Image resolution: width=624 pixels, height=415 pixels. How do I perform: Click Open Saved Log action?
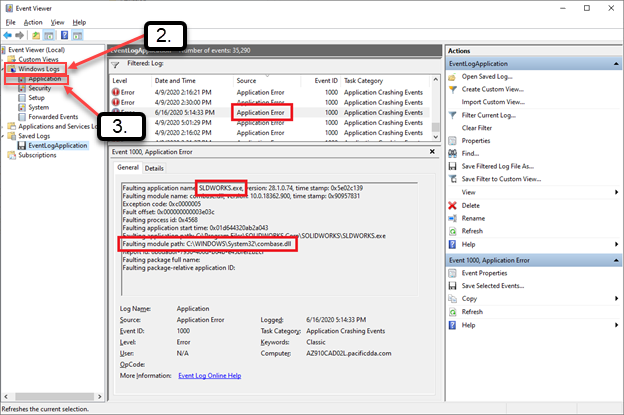(487, 76)
